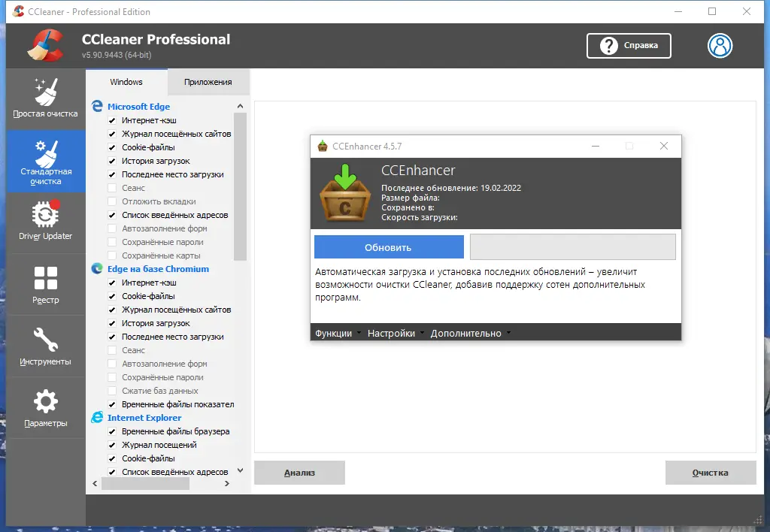Check Сохранённые пароли for Edge на базе Chromium
Screen dimensions: 770x532
tap(112, 377)
